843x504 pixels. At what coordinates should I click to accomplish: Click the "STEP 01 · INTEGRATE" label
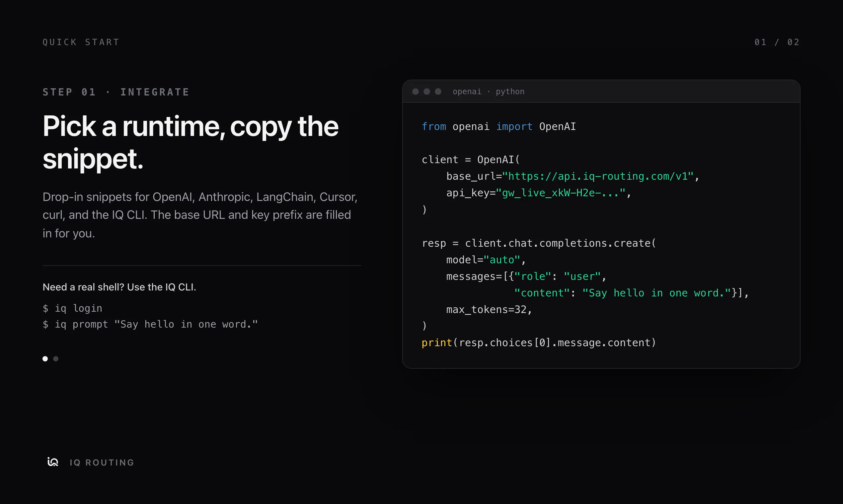(x=116, y=92)
